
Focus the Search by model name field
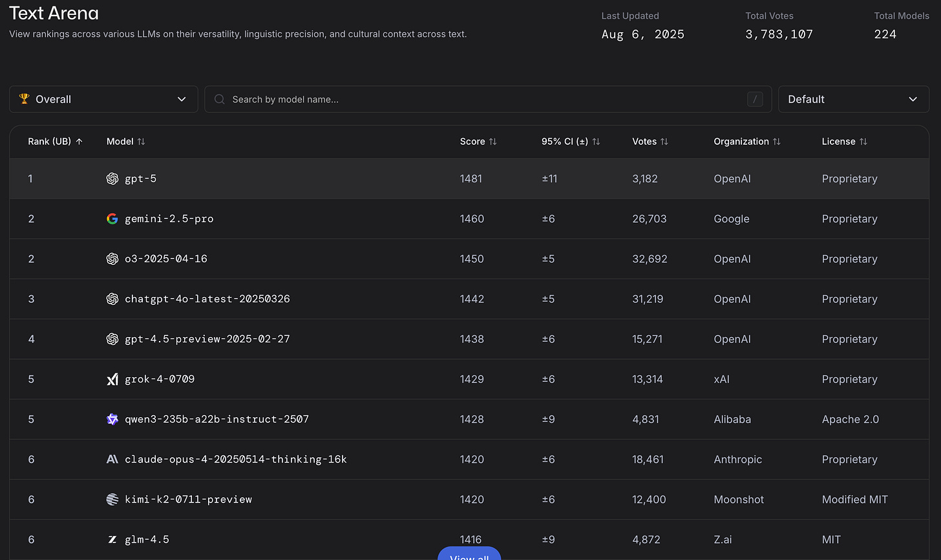coord(488,99)
